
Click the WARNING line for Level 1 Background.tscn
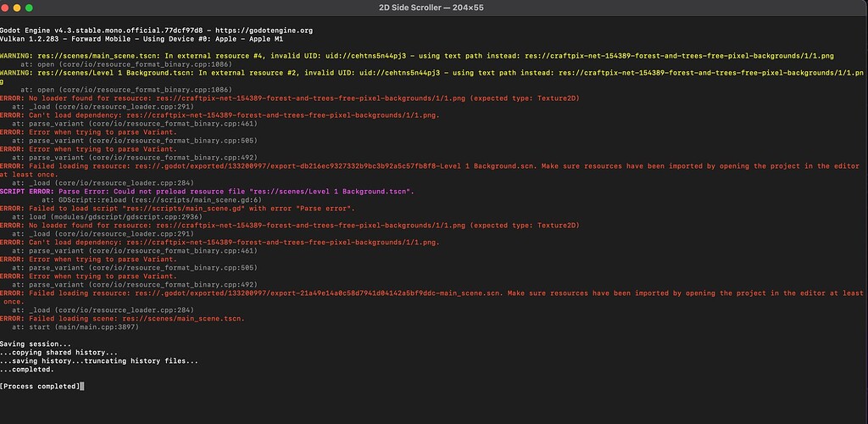(431, 77)
